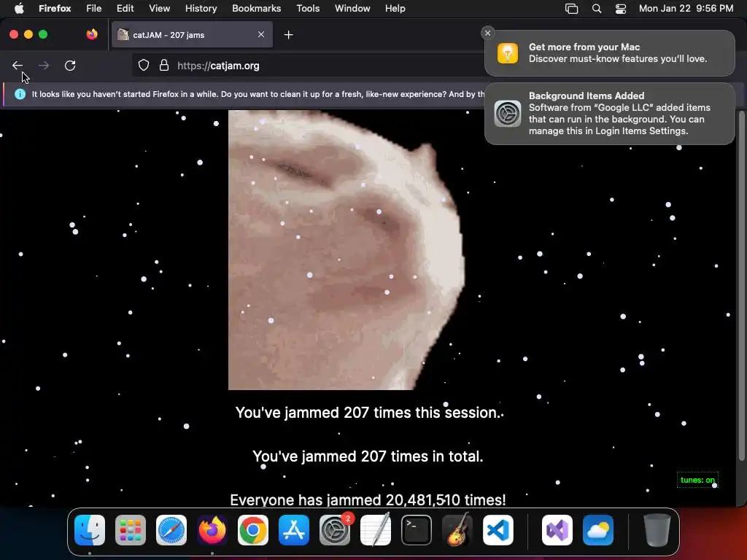Click the catjam.org address bar
This screenshot has width=747, height=560.
(x=309, y=66)
